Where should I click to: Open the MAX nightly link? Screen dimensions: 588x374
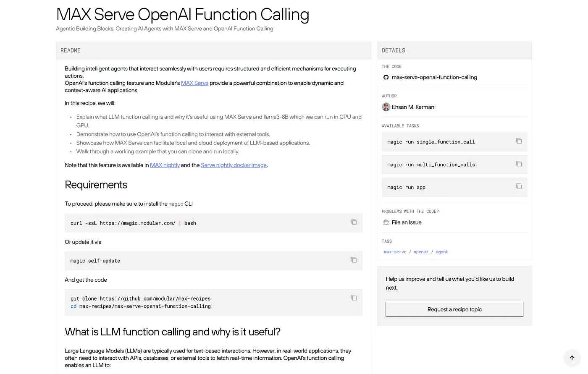coord(165,165)
